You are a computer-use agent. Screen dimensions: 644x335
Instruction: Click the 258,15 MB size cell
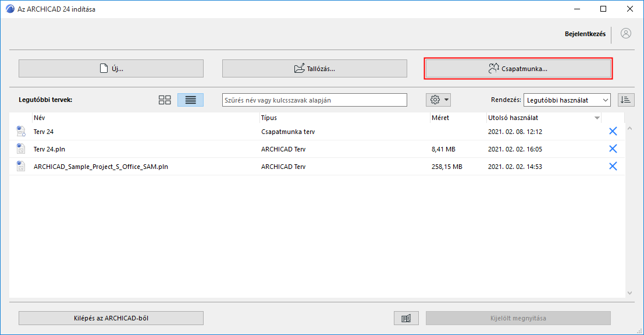[447, 167]
